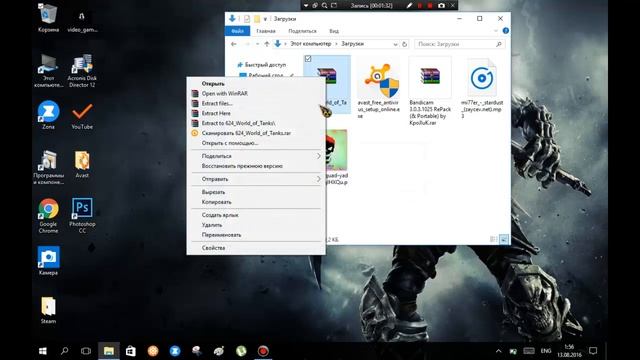Select Bandicam 3.0.3.1025 RePack rar file

pos(430,92)
